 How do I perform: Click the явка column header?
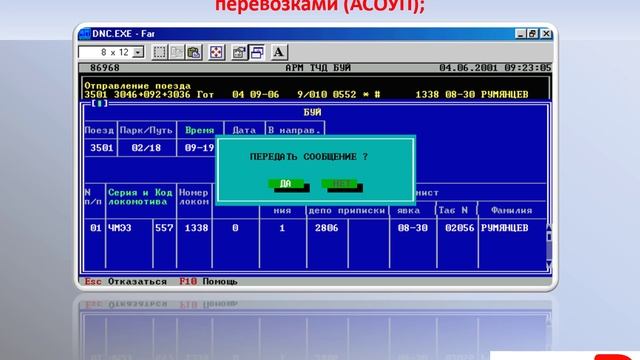point(409,210)
